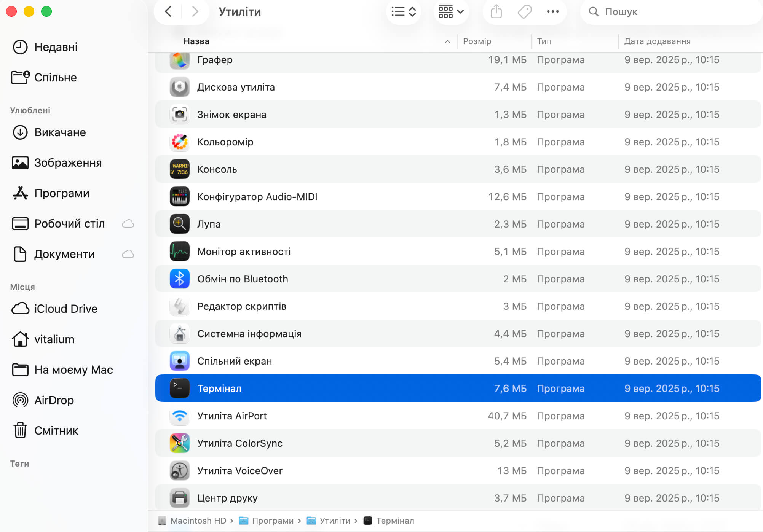763x532 pixels.
Task: Click the Кольоромір app icon
Action: click(x=180, y=142)
